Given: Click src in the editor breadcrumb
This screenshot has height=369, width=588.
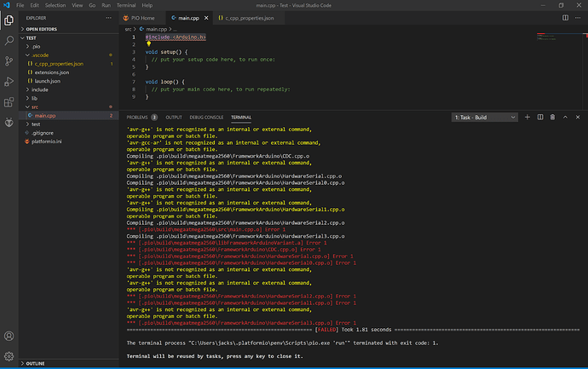Looking at the screenshot, I should click(x=128, y=29).
